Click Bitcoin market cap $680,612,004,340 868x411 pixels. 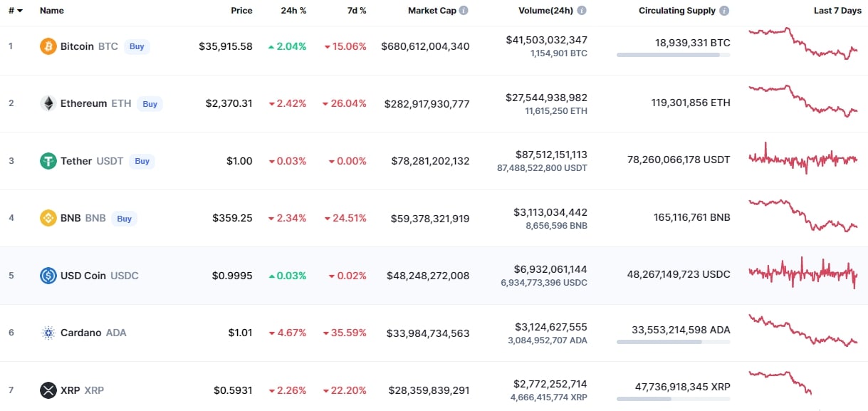425,46
